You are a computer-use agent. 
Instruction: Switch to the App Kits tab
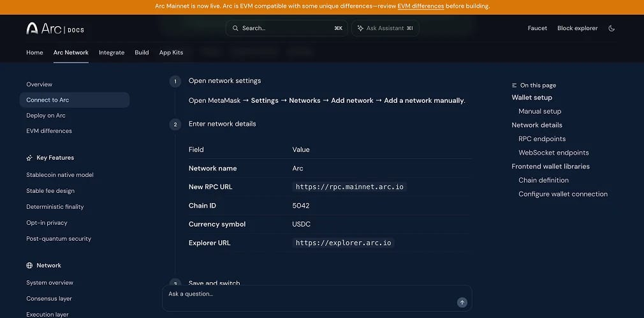171,52
